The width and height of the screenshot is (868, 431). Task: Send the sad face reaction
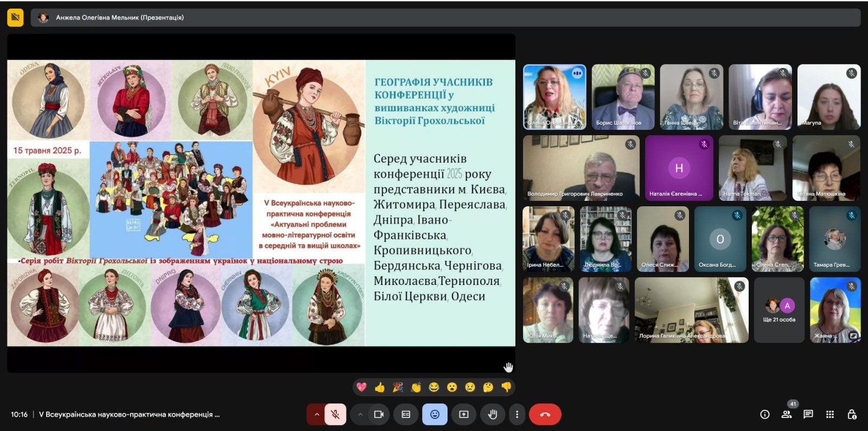[470, 387]
